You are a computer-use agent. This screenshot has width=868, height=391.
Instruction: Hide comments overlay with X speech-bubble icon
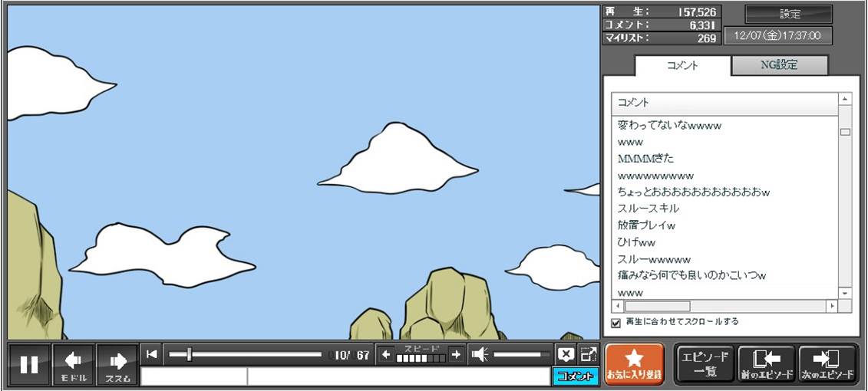point(565,354)
